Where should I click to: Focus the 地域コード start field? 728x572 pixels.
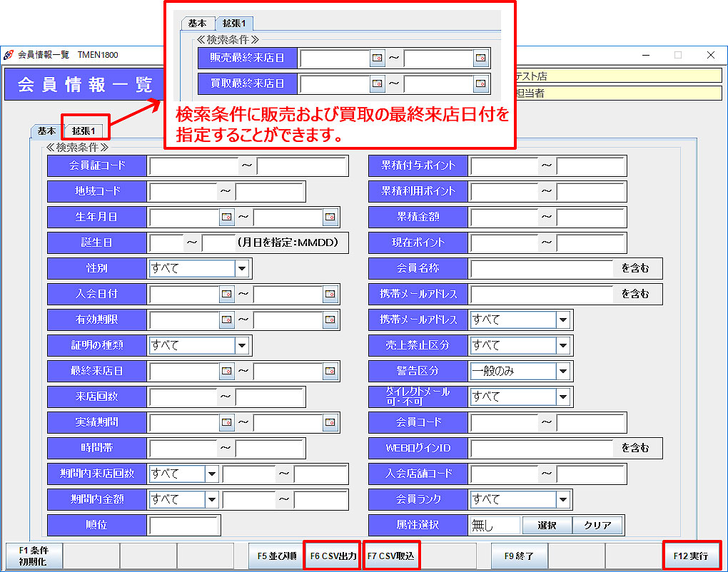point(183,192)
